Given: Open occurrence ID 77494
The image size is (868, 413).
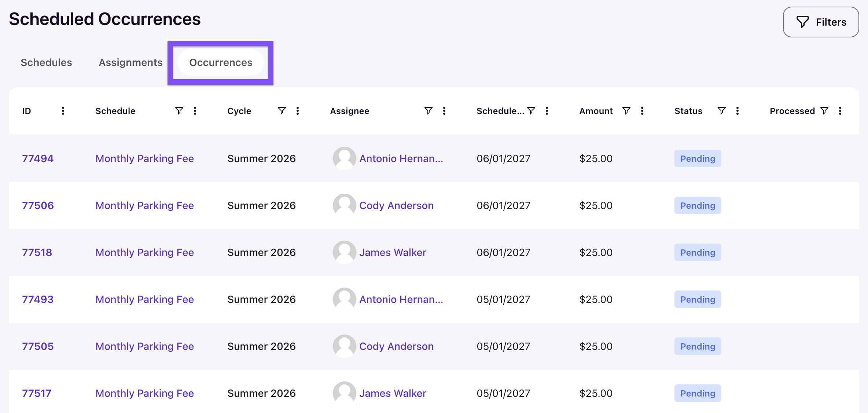Looking at the screenshot, I should 38,158.
